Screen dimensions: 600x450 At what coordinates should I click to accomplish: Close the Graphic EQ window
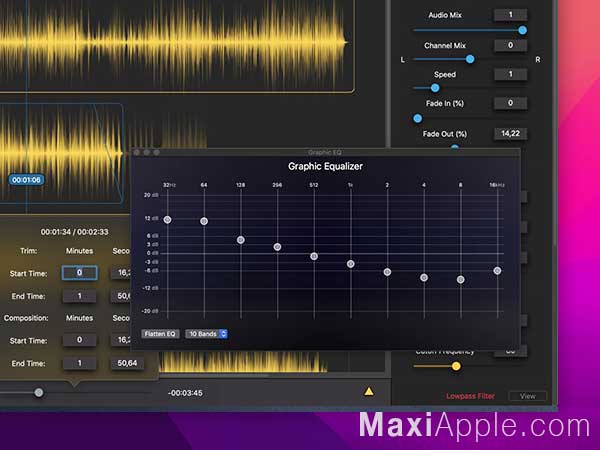(137, 153)
